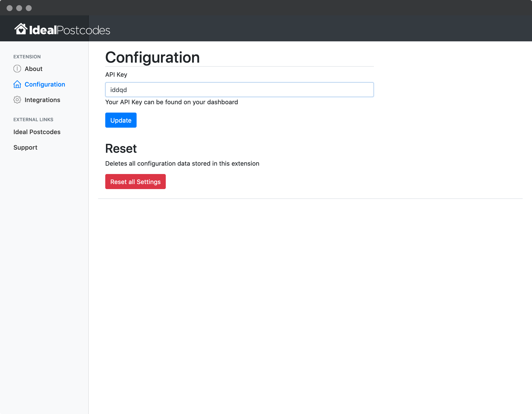Select the Integrations sidebar item

42,100
